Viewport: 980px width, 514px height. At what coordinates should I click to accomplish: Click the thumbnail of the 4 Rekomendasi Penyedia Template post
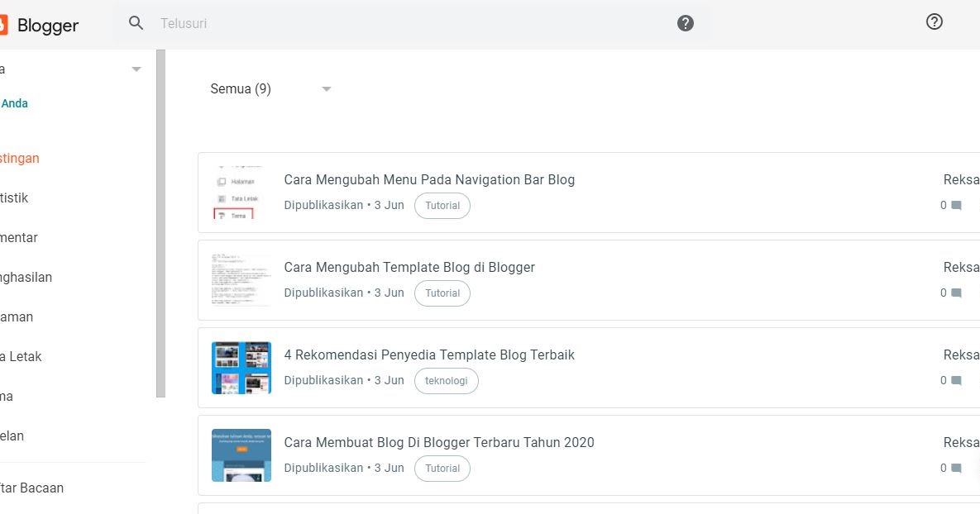[241, 368]
